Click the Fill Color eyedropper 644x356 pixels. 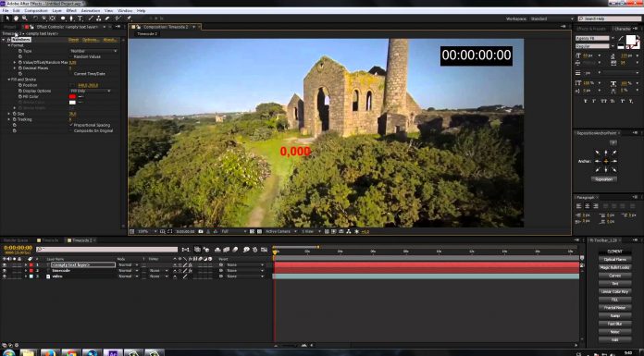tap(80, 96)
